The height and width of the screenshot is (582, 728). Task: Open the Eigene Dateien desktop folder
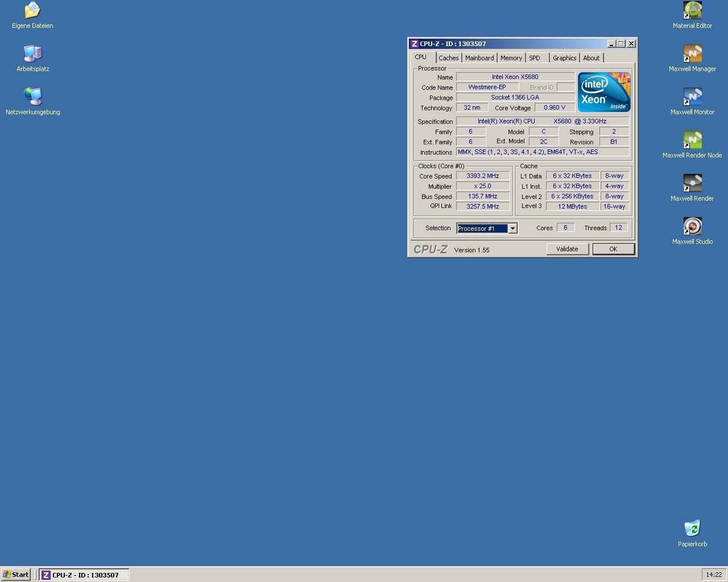pos(32,15)
